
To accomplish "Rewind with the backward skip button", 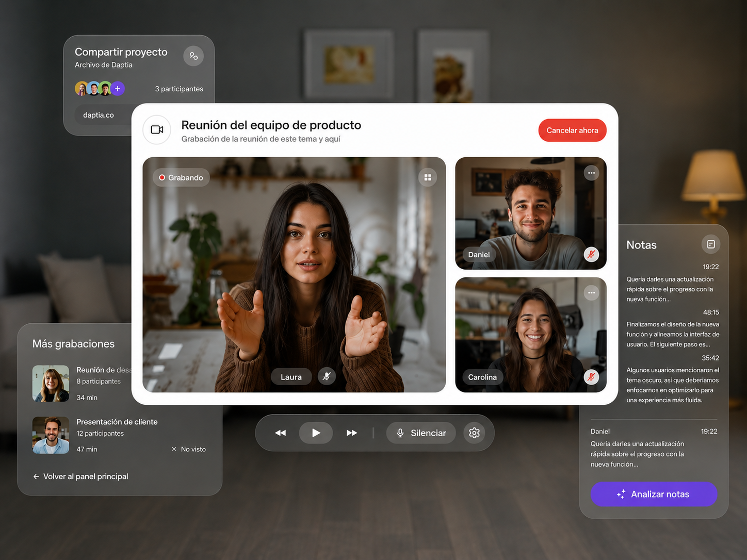I will (280, 433).
